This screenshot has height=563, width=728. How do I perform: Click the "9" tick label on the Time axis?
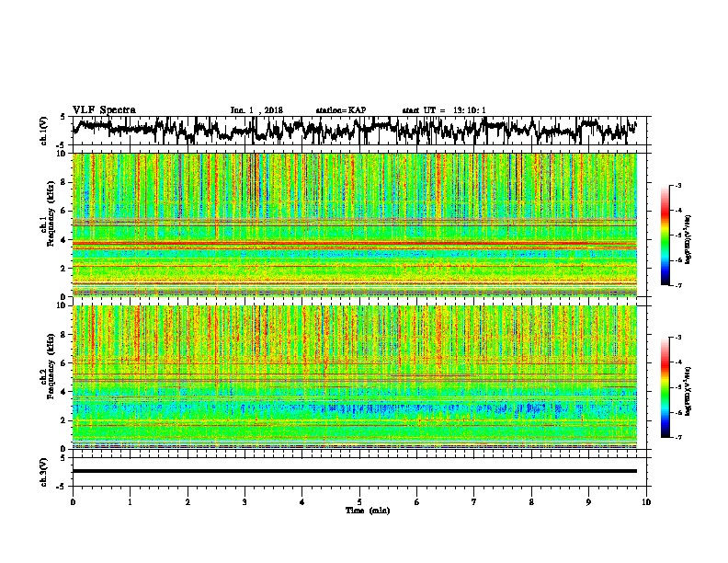click(x=588, y=502)
